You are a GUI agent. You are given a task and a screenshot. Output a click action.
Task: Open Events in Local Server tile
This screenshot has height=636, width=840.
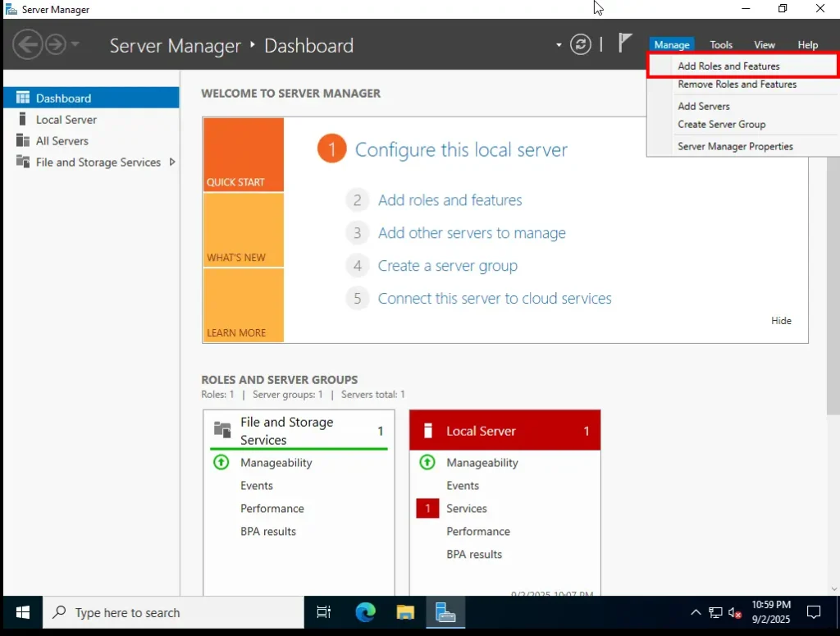click(x=463, y=486)
